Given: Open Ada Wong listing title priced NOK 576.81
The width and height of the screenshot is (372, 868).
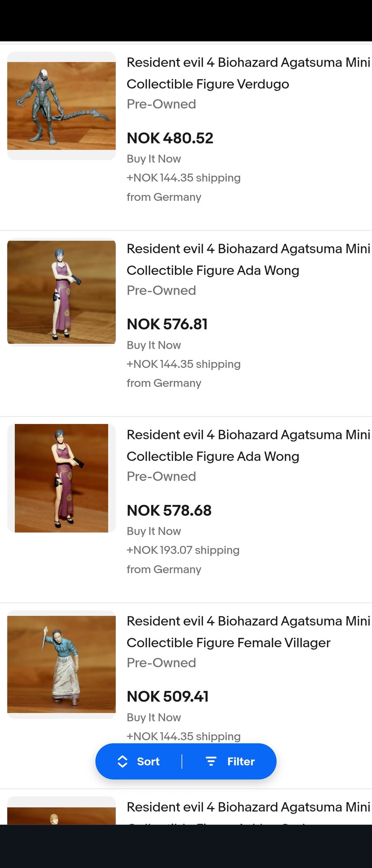Looking at the screenshot, I should coord(248,260).
